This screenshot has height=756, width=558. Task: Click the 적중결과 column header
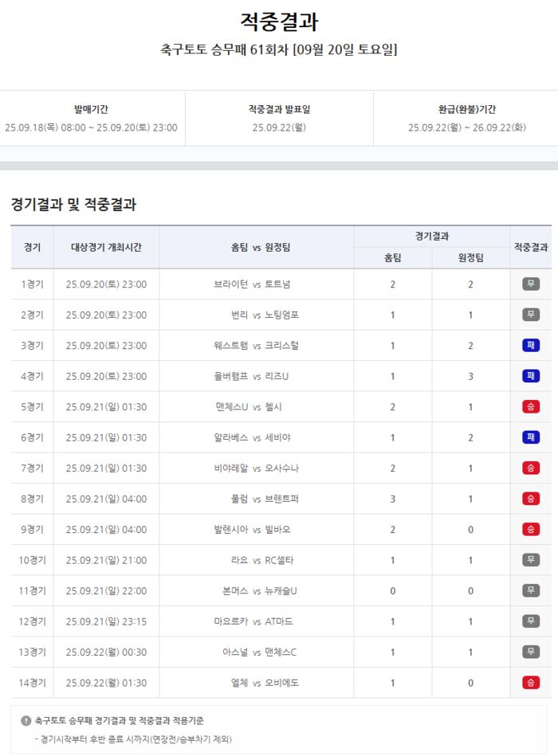coord(531,247)
